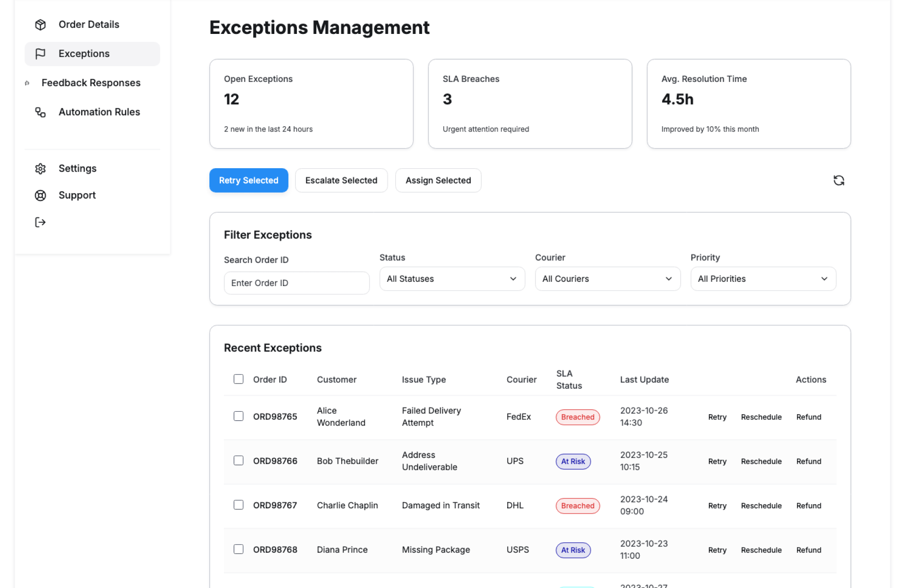The height and width of the screenshot is (588, 905).
Task: Click Refund for order ORD98766
Action: tap(808, 461)
